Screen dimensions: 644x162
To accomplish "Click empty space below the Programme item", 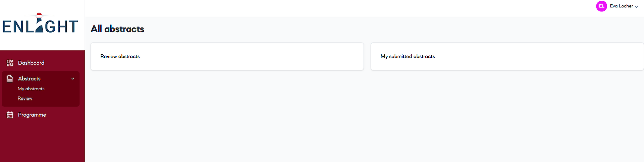I will 42,141.
